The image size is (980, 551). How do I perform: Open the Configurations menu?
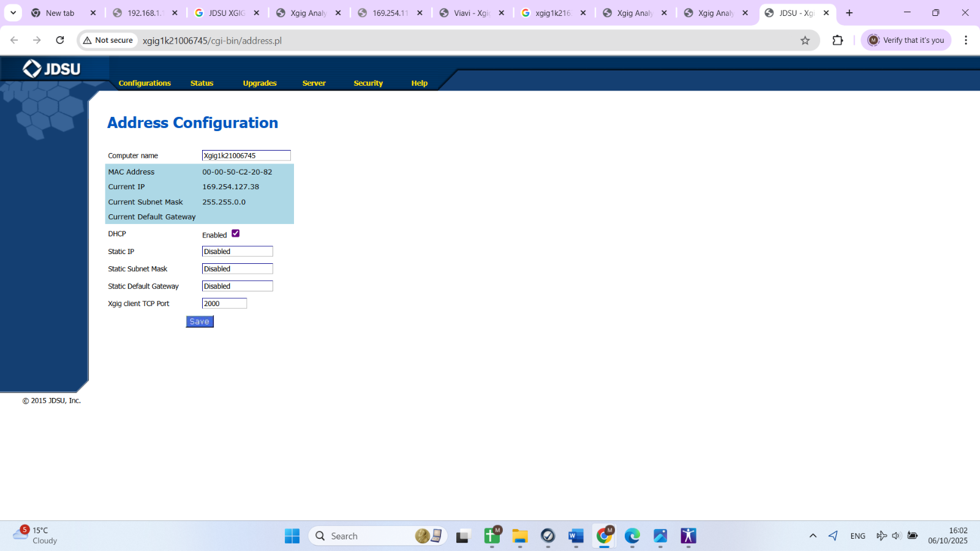click(145, 83)
